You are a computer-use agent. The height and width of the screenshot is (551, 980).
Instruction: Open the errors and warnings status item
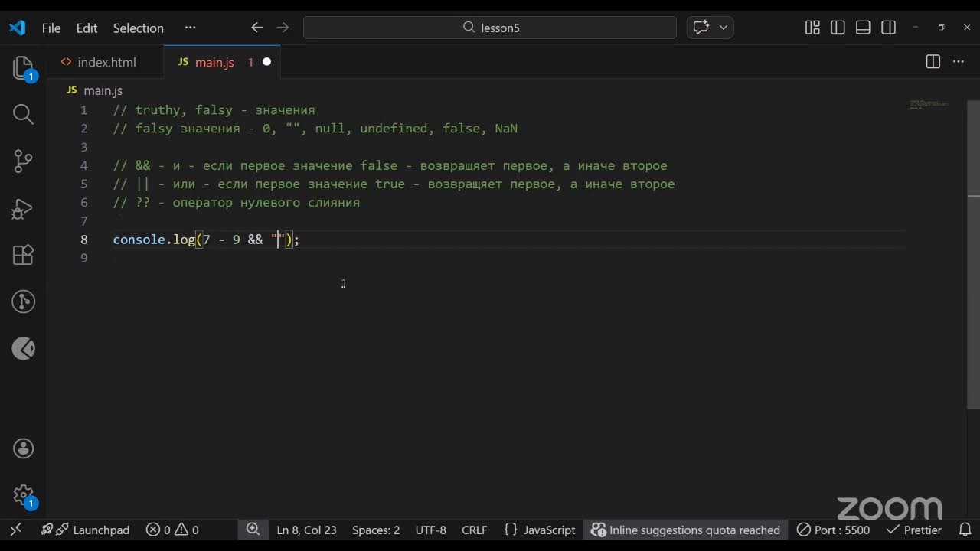(172, 530)
